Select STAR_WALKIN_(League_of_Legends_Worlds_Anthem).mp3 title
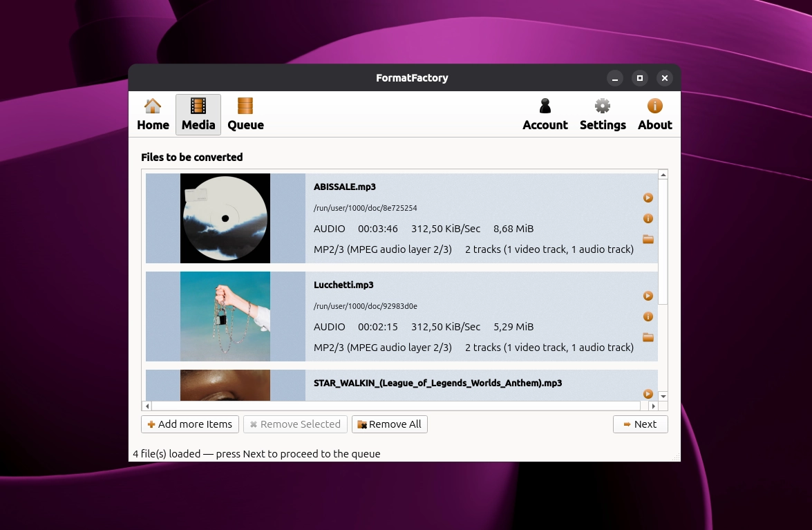Image resolution: width=812 pixels, height=530 pixels. click(437, 383)
